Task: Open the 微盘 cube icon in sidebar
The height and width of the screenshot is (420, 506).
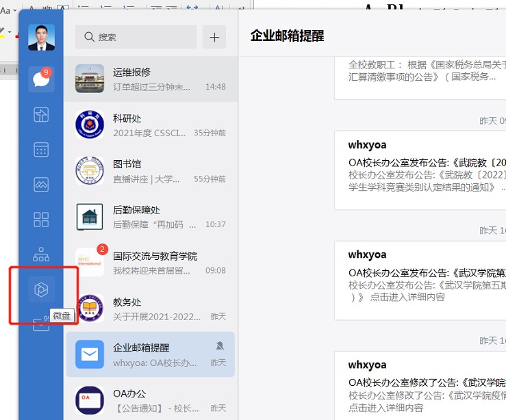Action: tap(41, 290)
